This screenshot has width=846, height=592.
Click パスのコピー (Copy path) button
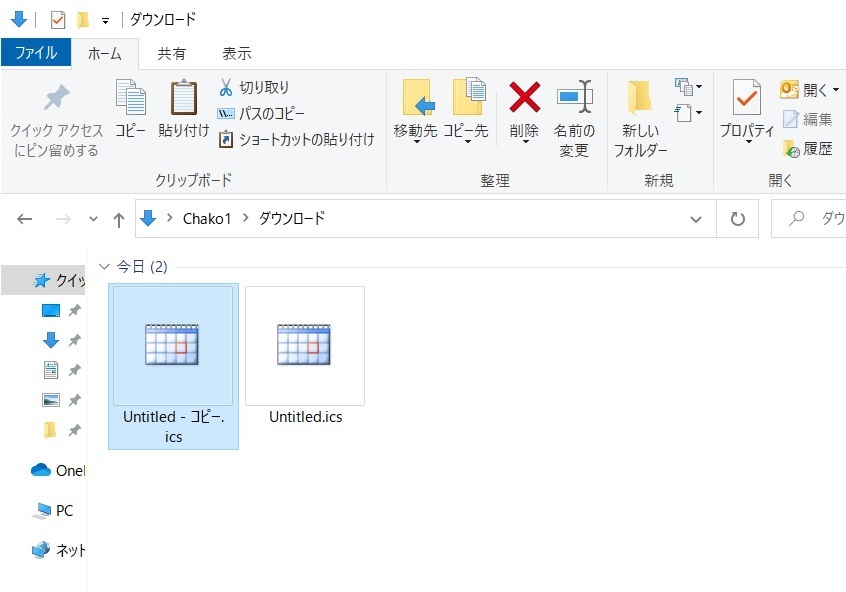pos(262,114)
